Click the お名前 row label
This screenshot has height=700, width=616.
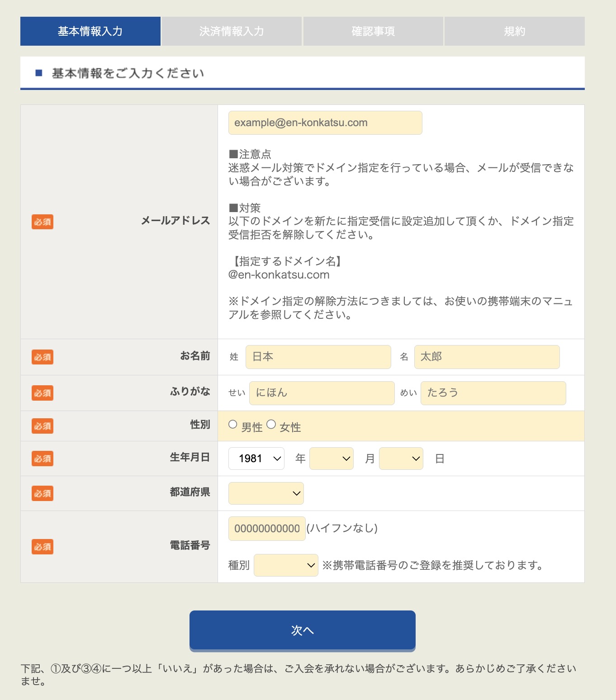(195, 356)
